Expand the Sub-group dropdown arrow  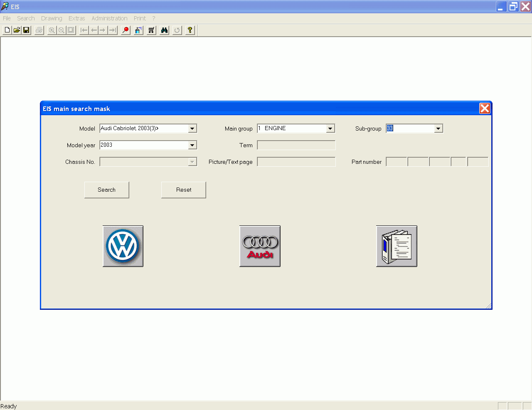[x=438, y=128]
